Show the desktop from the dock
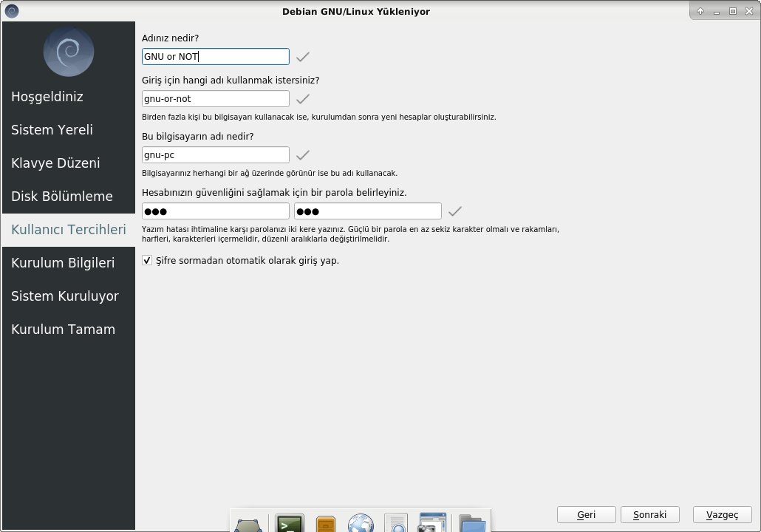This screenshot has height=532, width=761. [248, 525]
